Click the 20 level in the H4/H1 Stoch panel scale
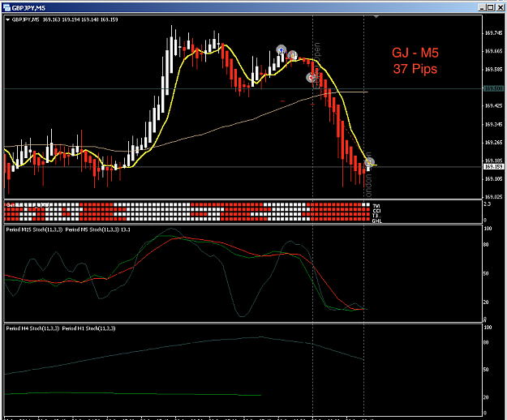 pyautogui.click(x=486, y=398)
